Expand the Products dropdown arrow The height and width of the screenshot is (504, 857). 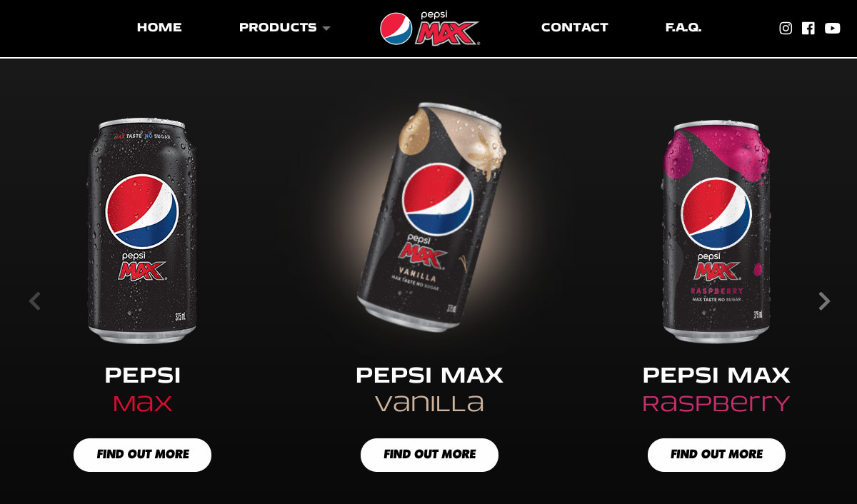[x=326, y=29]
